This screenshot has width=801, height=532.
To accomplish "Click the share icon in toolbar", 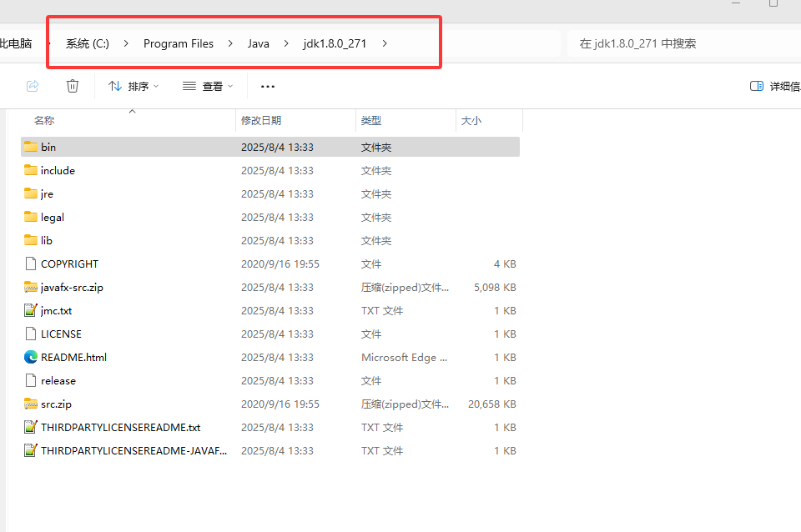I will point(33,86).
